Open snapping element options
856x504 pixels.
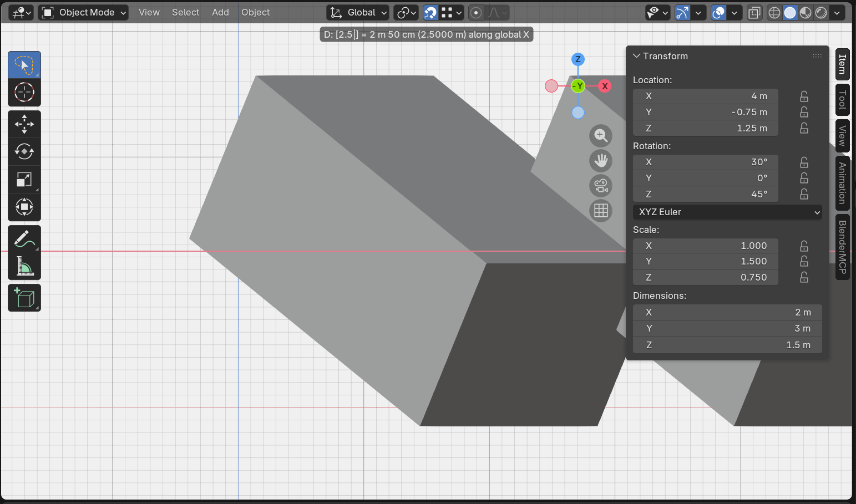click(x=452, y=12)
